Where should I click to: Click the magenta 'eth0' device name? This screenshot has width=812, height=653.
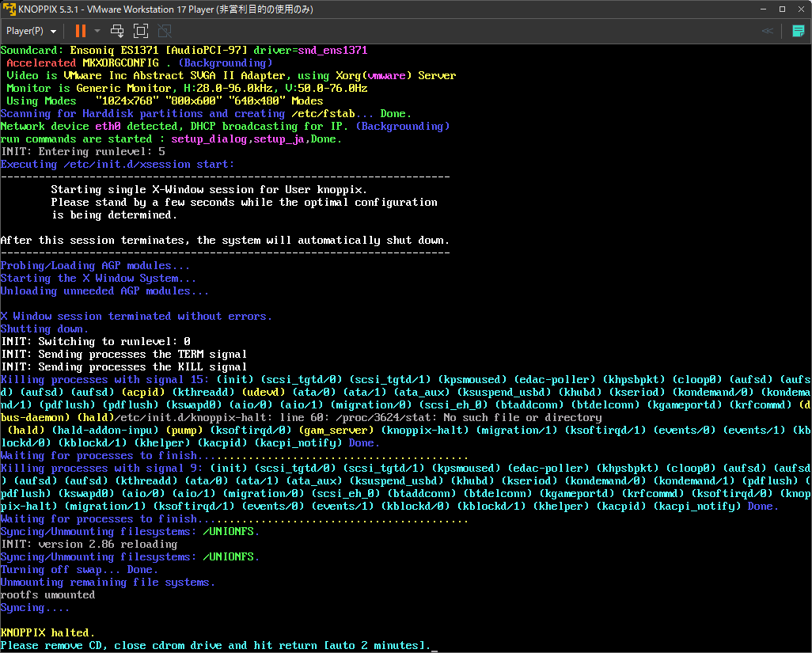pyautogui.click(x=108, y=127)
